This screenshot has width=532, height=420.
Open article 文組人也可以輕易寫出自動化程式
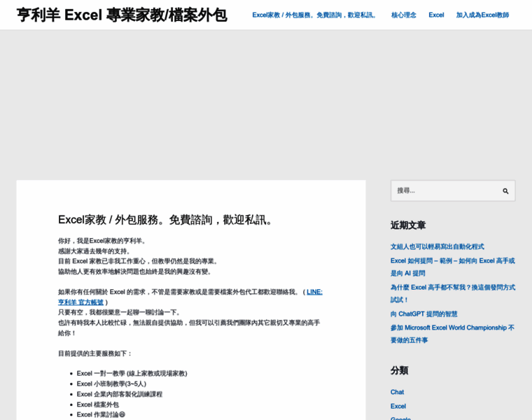437,246
